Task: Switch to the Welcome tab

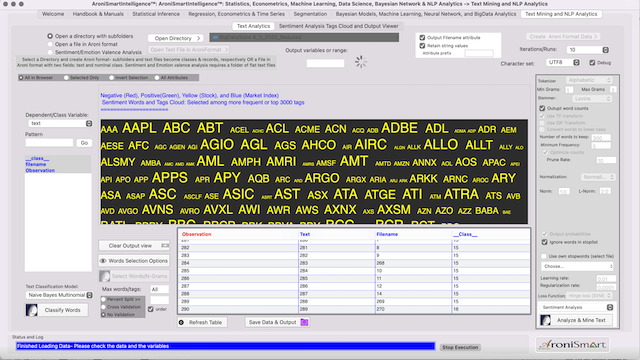Action: point(53,14)
